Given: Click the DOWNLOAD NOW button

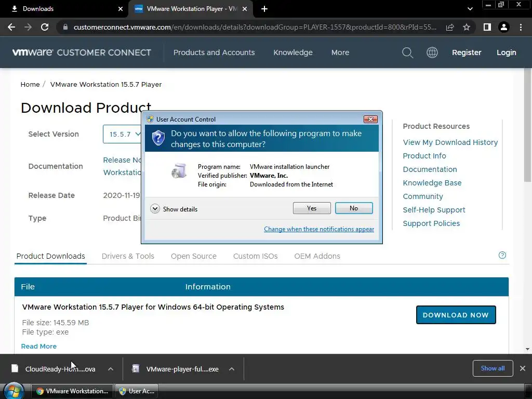Looking at the screenshot, I should click(456, 315).
